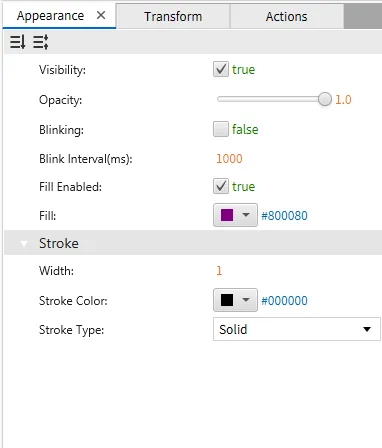Switch to the Transform tab
Image resolution: width=382 pixels, height=448 pixels.
tap(173, 16)
